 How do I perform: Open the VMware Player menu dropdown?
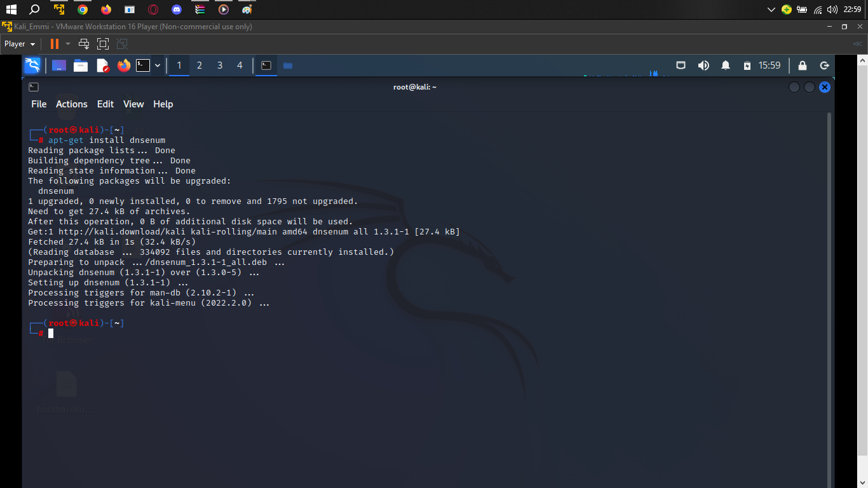pyautogui.click(x=20, y=44)
